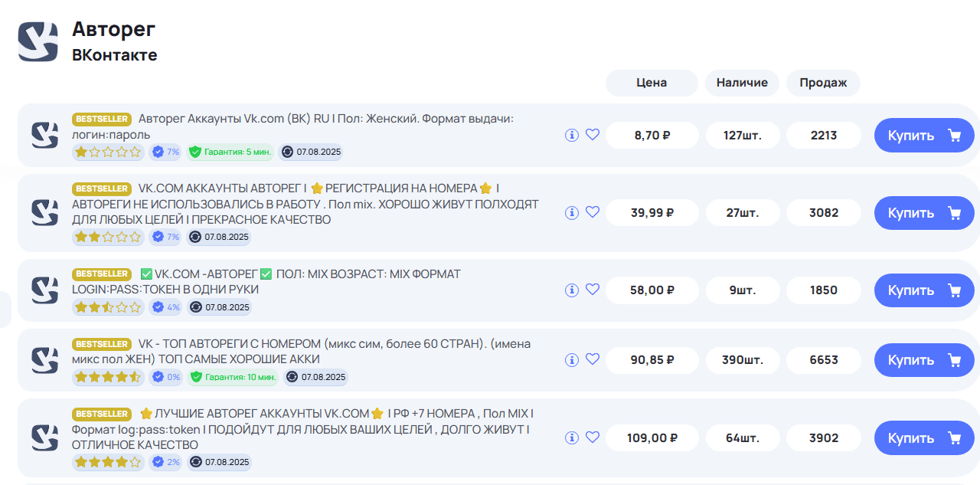Click the sales count 6653
This screenshot has height=485, width=980.
pos(823,360)
